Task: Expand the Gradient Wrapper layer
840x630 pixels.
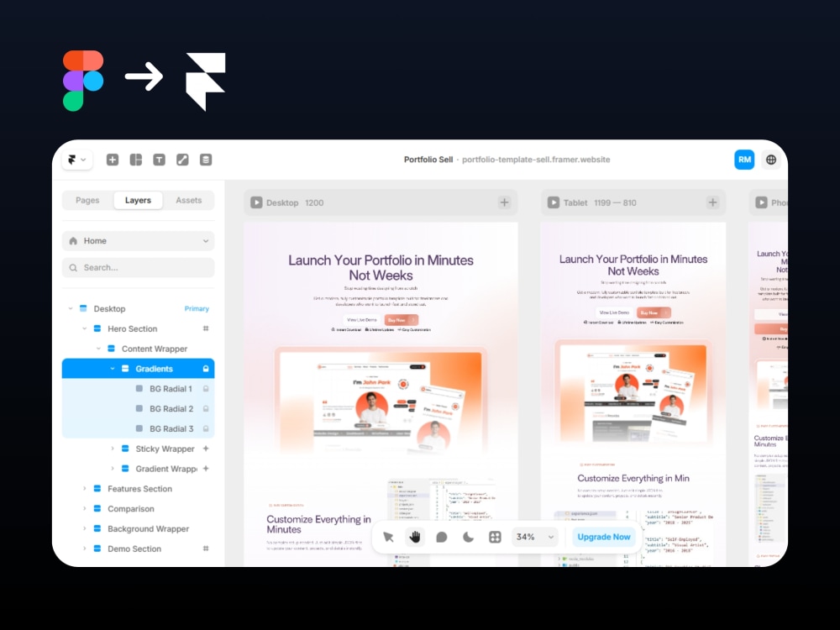Action: [112, 469]
